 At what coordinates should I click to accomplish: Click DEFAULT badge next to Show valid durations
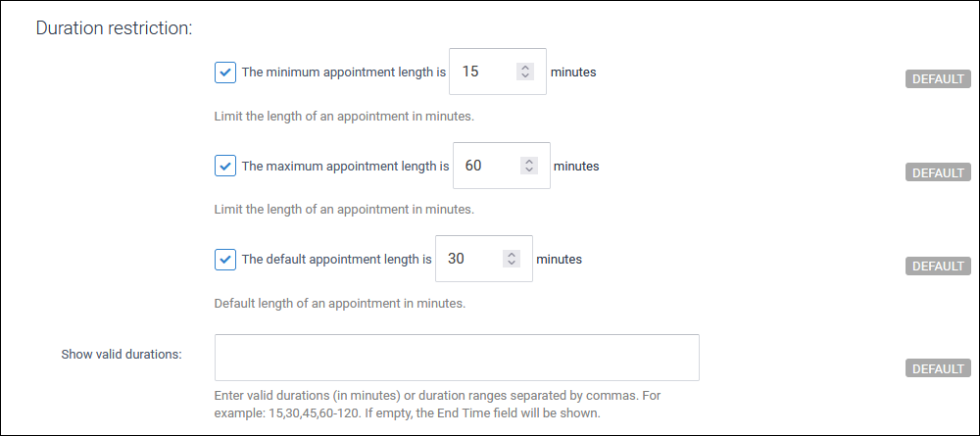pyautogui.click(x=937, y=369)
